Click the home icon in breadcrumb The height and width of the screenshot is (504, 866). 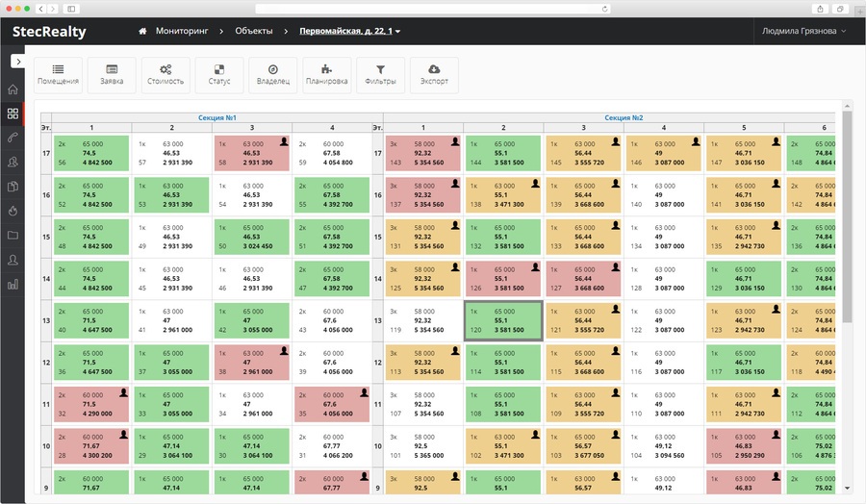(142, 31)
